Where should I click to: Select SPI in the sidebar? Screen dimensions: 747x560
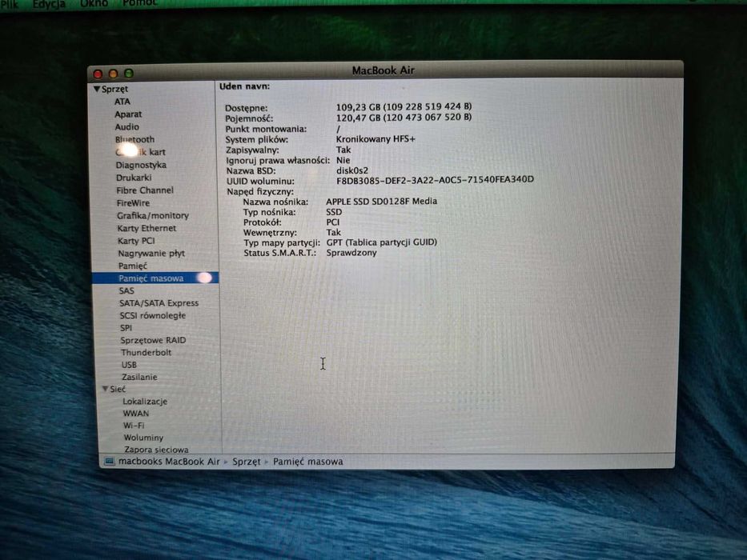[127, 328]
